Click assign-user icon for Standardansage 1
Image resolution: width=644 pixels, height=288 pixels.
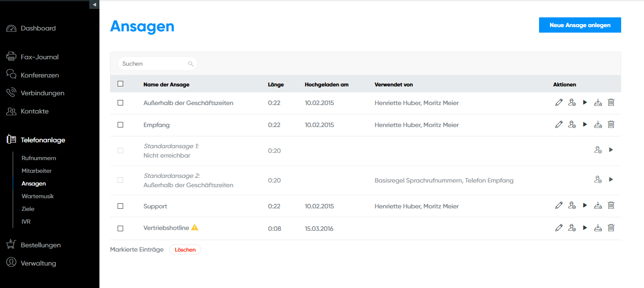pyautogui.click(x=598, y=150)
